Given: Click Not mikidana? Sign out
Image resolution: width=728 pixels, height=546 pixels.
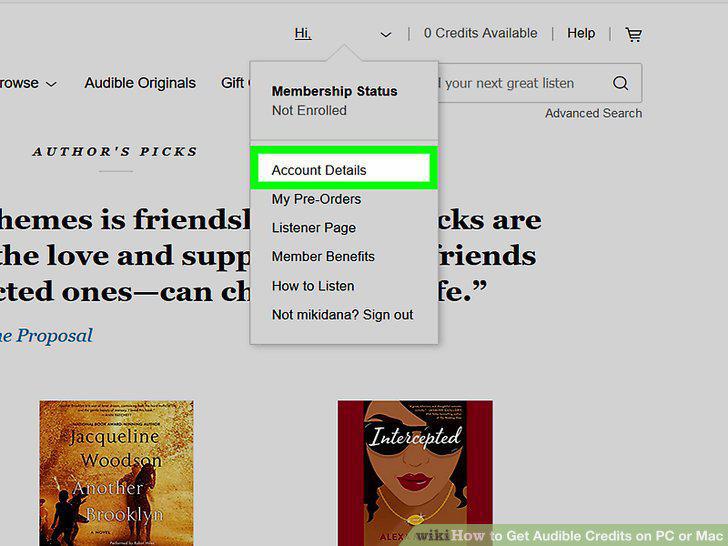Looking at the screenshot, I should coord(342,315).
